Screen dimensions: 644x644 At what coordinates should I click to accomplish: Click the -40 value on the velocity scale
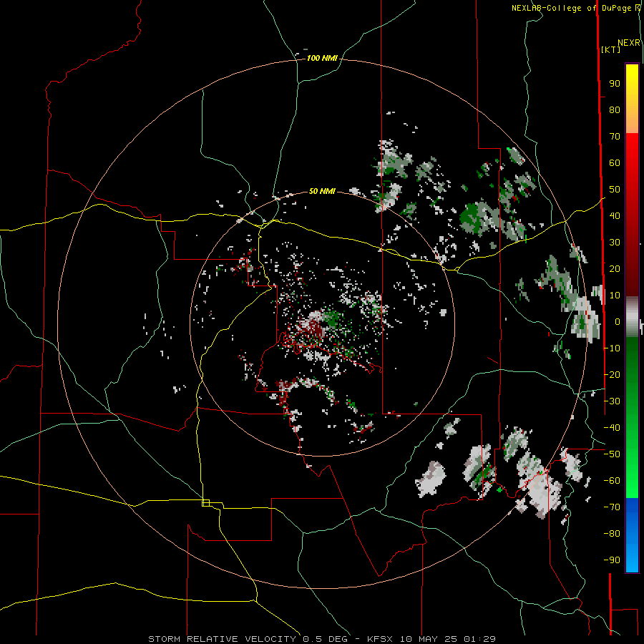coord(612,428)
